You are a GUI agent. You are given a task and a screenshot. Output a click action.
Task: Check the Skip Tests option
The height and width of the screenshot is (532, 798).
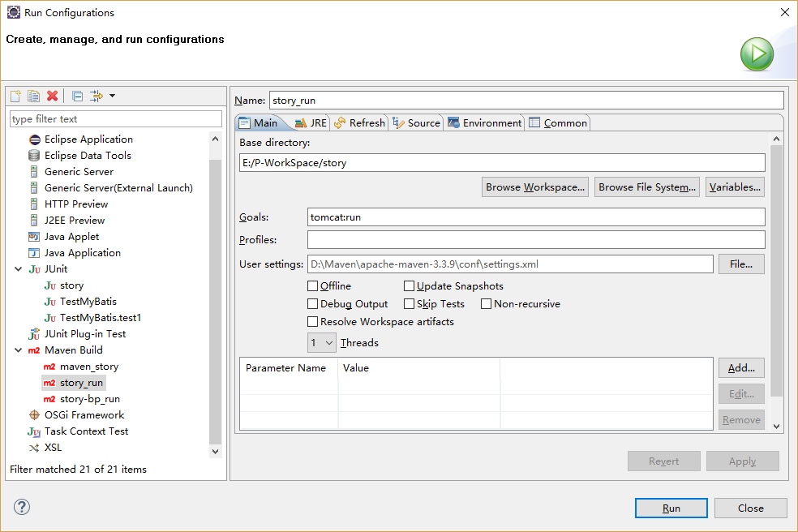(x=410, y=304)
